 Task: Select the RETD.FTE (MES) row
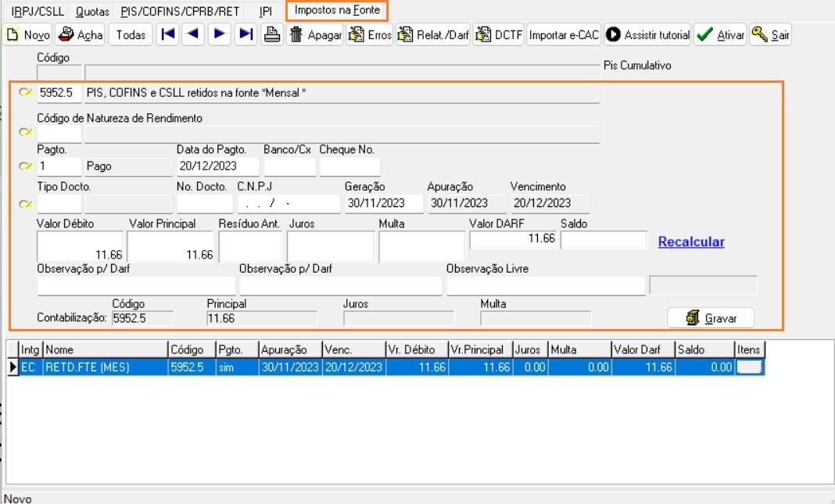coord(385,367)
